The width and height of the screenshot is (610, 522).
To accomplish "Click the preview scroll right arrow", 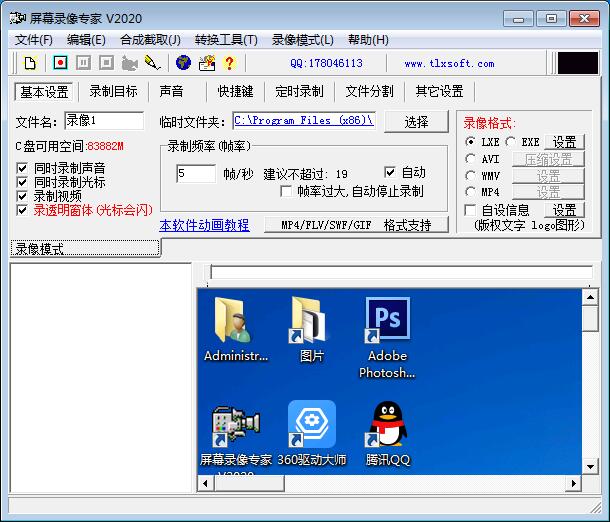I will click(574, 483).
